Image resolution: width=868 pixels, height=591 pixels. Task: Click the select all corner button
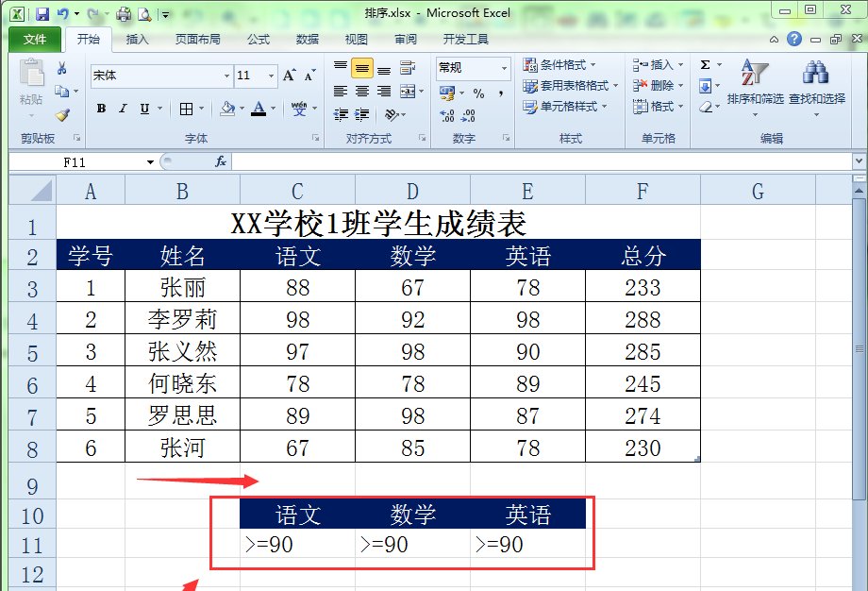(x=33, y=191)
